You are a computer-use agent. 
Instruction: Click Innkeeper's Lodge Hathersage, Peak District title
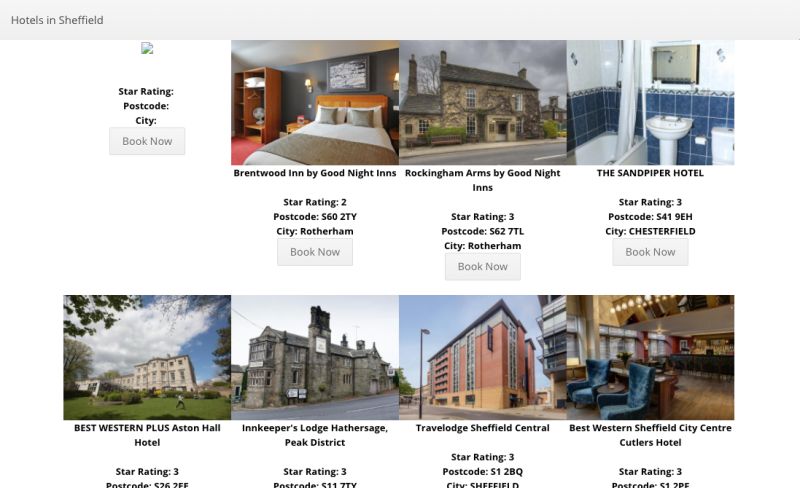[x=315, y=435]
